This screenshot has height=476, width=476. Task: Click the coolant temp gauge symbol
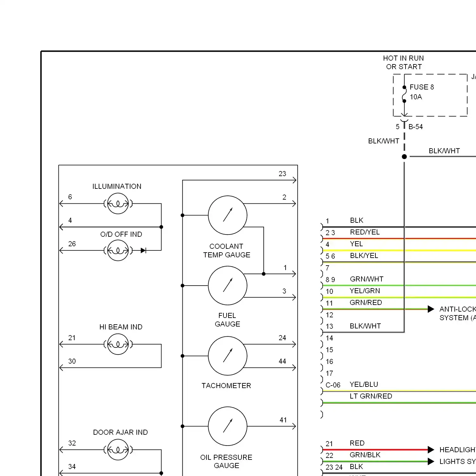click(228, 215)
